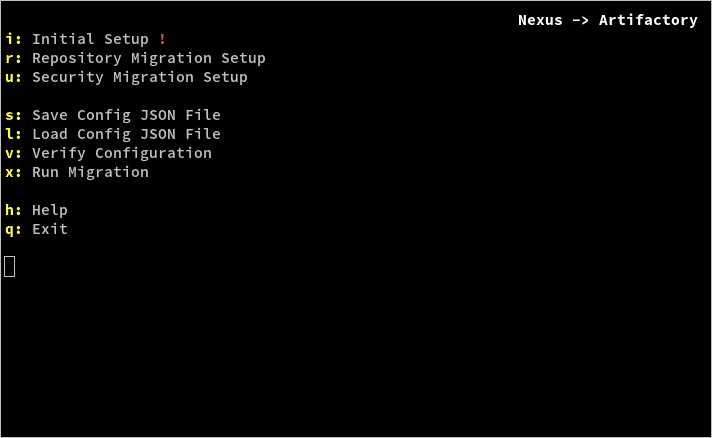
Task: Choose Verify Configuration option
Action: click(122, 153)
